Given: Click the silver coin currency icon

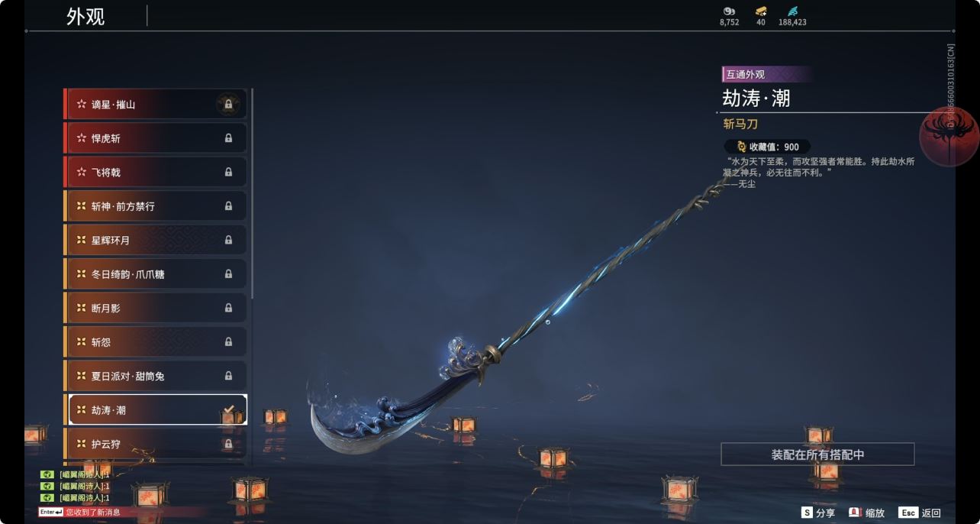Looking at the screenshot, I should tap(729, 11).
